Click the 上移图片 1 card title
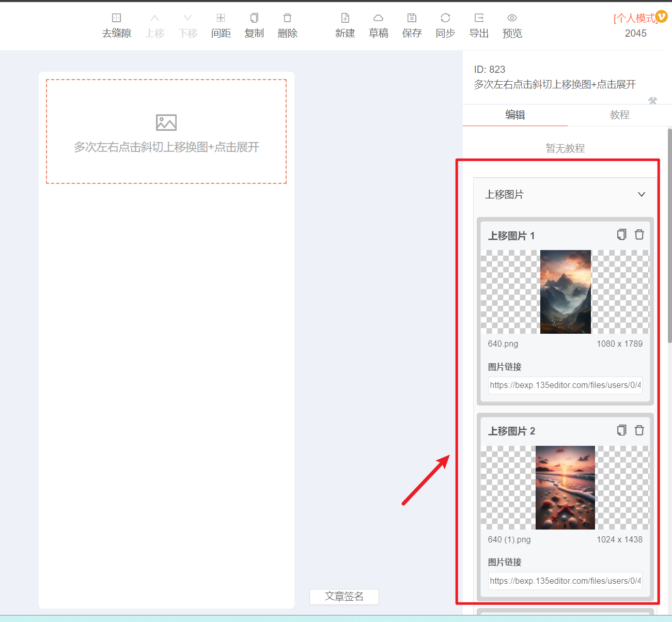The height and width of the screenshot is (622, 672). 512,236
